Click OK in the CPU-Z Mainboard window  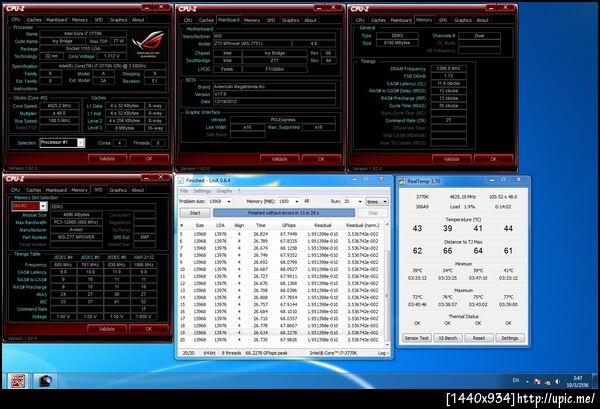click(321, 159)
